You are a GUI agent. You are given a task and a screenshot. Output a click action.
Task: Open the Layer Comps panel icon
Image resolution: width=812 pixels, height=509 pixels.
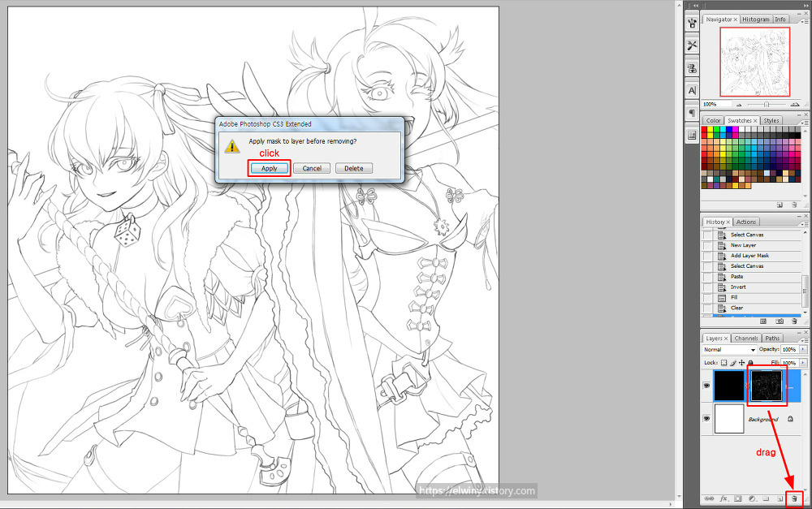[x=693, y=135]
